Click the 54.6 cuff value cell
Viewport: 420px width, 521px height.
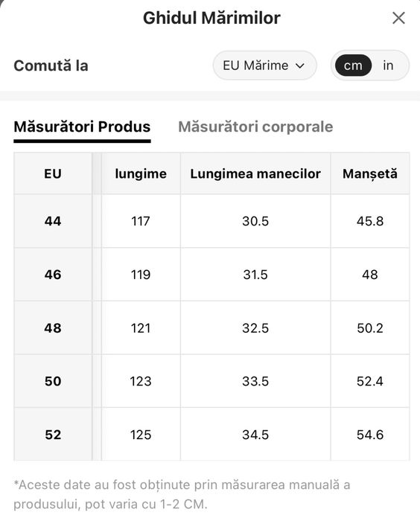click(370, 434)
